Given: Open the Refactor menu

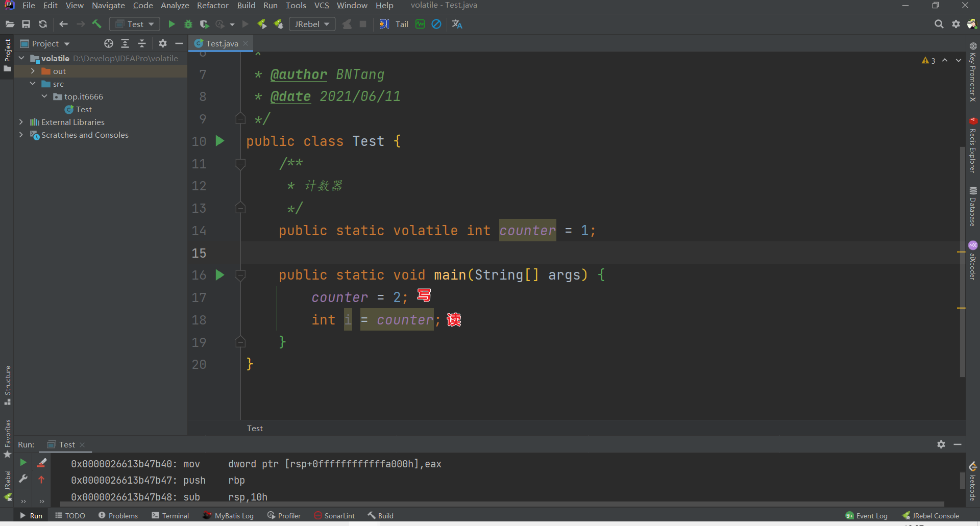Looking at the screenshot, I should [212, 5].
